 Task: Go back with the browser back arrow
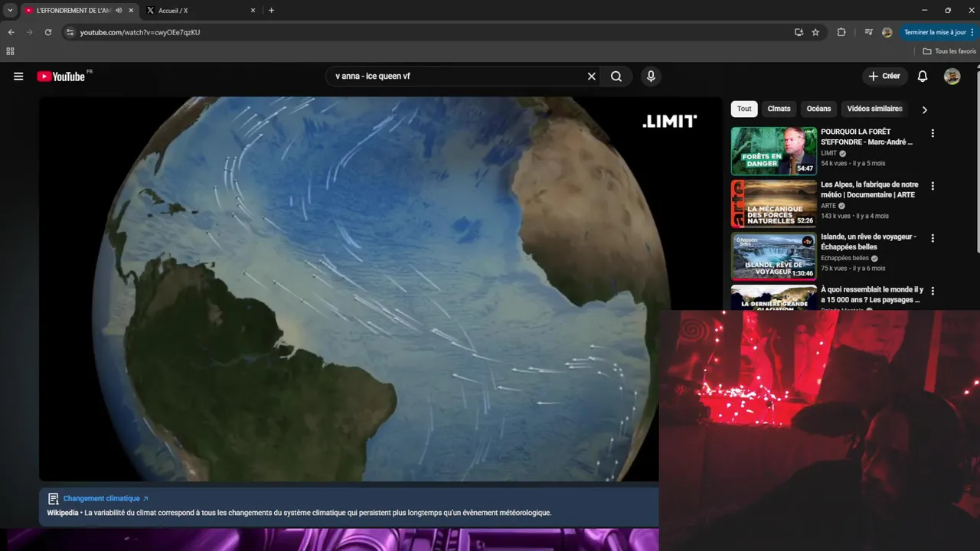click(11, 32)
